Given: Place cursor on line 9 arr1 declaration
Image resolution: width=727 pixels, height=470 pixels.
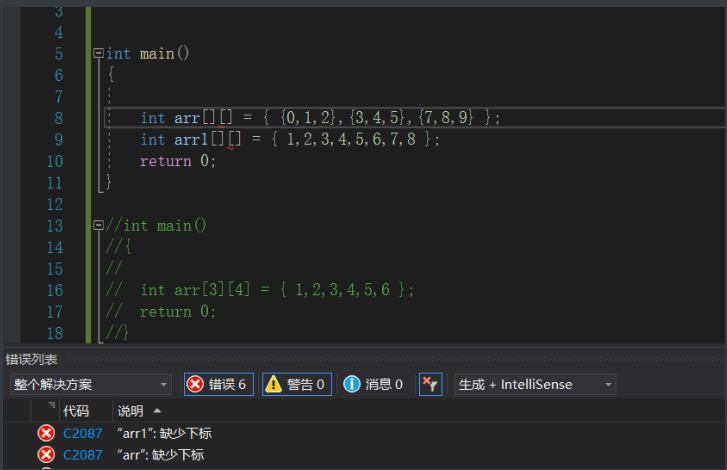Looking at the screenshot, I should [290, 139].
